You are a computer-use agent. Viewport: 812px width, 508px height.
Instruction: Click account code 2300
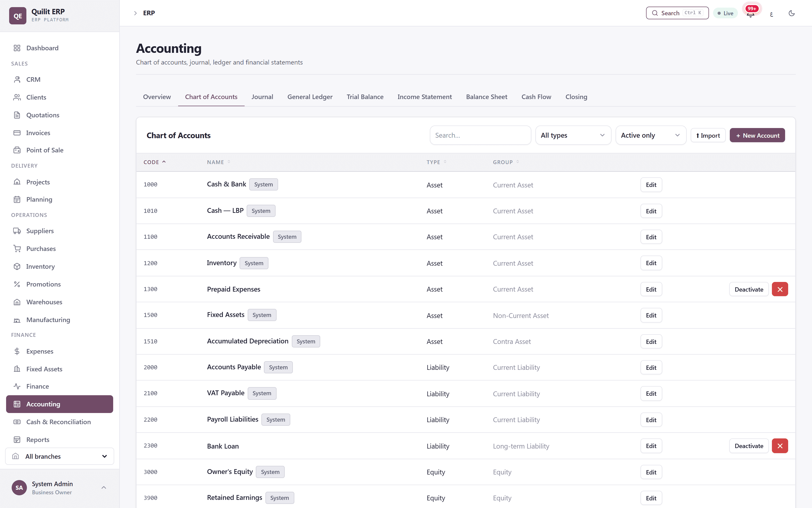click(150, 446)
